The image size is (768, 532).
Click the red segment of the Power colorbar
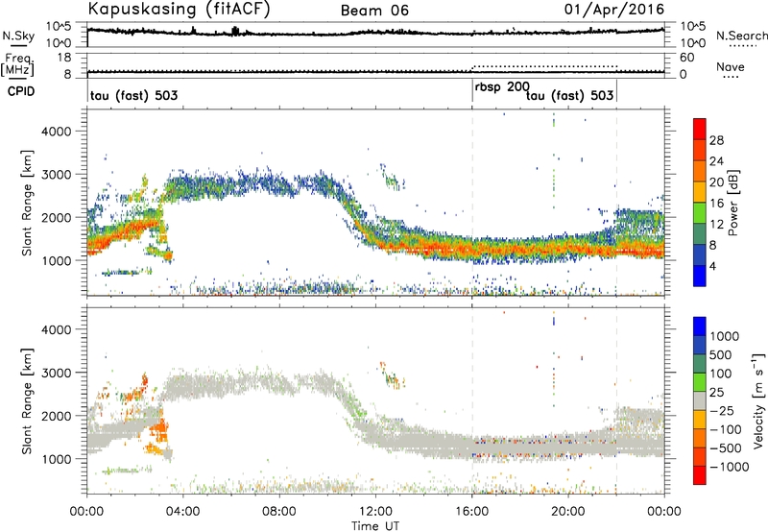(x=700, y=129)
